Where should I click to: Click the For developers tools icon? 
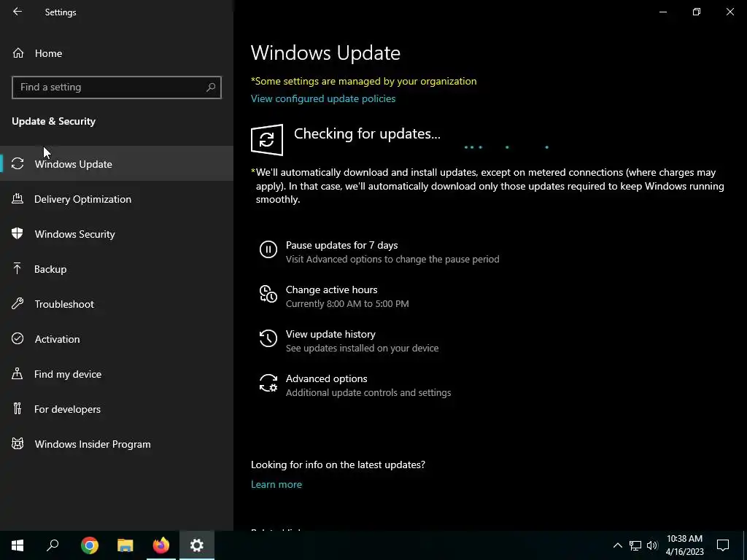[18, 408]
